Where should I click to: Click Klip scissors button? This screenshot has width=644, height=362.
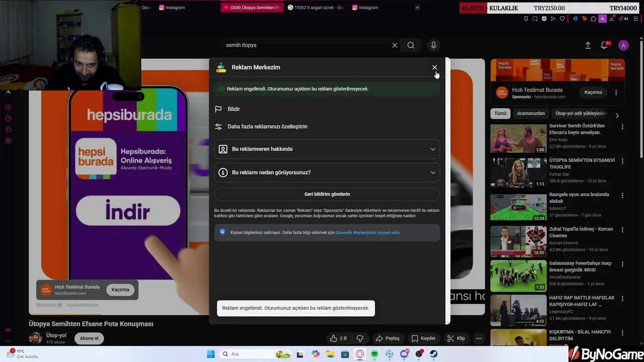click(x=456, y=338)
